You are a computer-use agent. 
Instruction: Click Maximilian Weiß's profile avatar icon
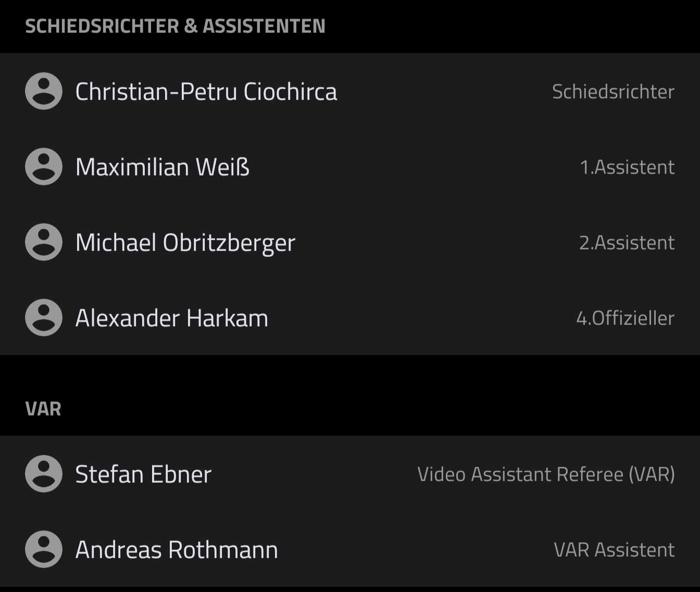pyautogui.click(x=44, y=167)
